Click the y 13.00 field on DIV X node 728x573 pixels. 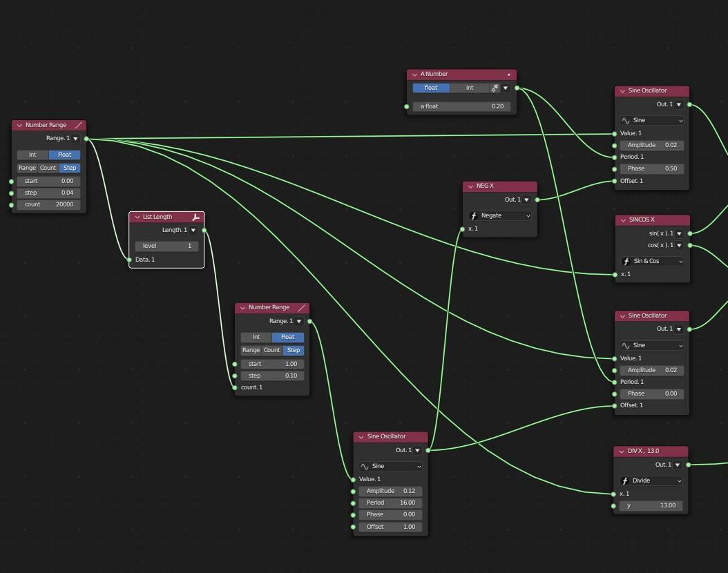[651, 506]
